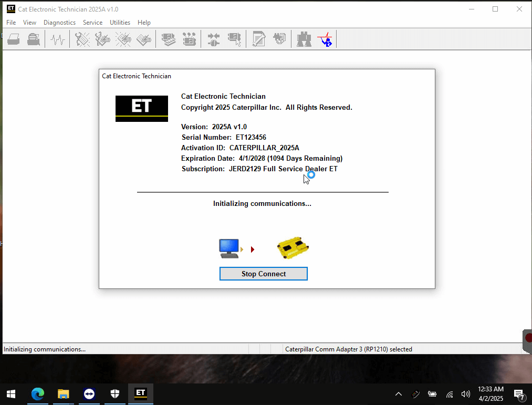Open the Help menu
Screen dimensions: 532x405
click(144, 23)
